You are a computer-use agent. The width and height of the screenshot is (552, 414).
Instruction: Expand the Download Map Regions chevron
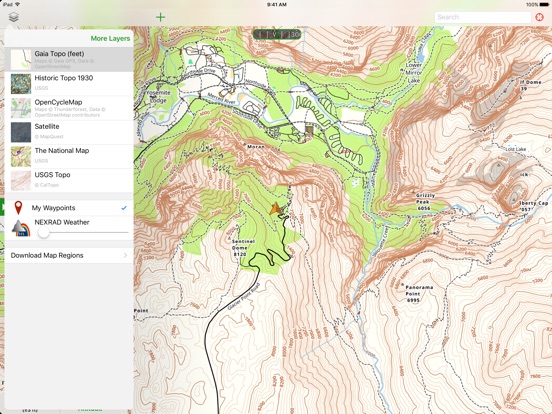(x=125, y=255)
